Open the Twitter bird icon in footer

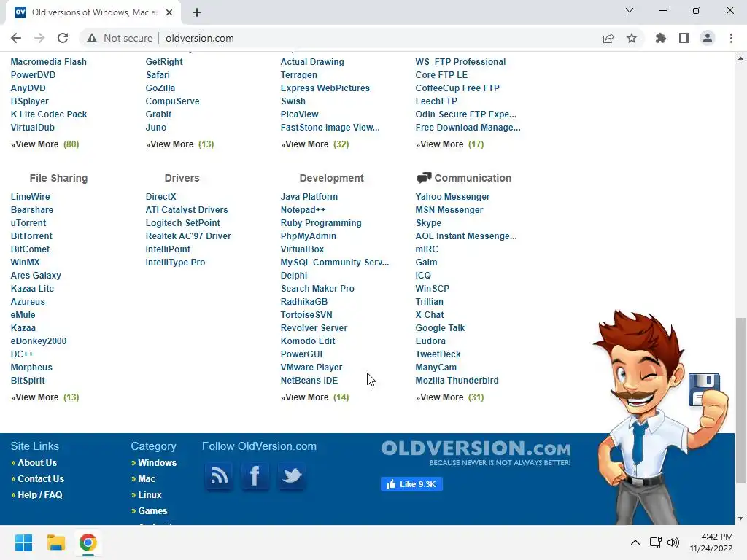[x=292, y=475]
